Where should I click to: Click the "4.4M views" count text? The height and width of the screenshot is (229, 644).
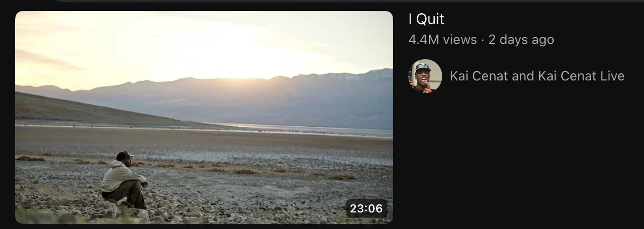tap(443, 40)
